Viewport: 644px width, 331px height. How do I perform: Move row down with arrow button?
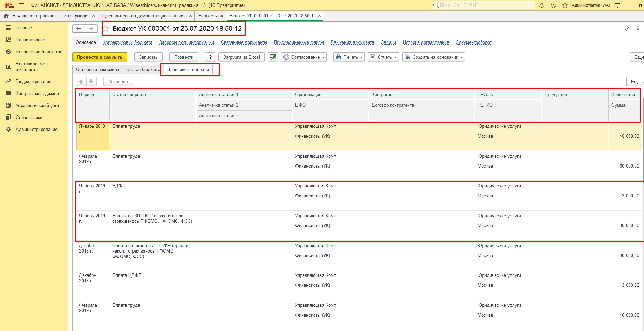(x=91, y=82)
